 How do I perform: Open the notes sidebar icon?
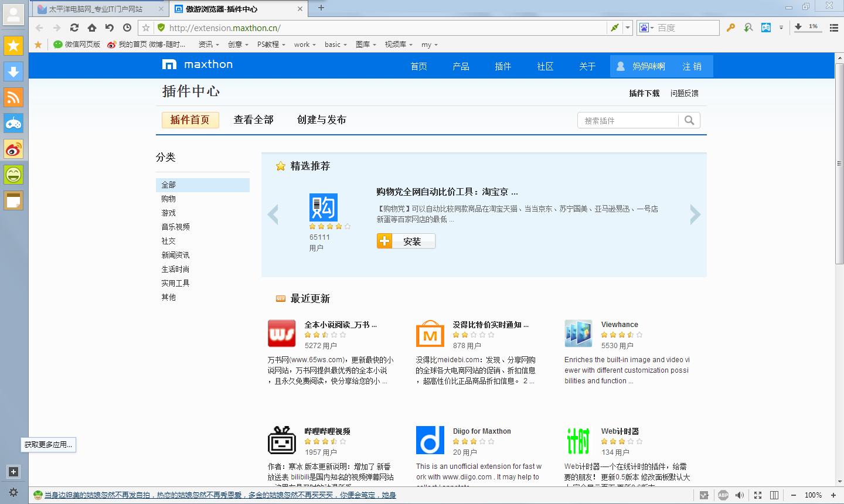[13, 200]
